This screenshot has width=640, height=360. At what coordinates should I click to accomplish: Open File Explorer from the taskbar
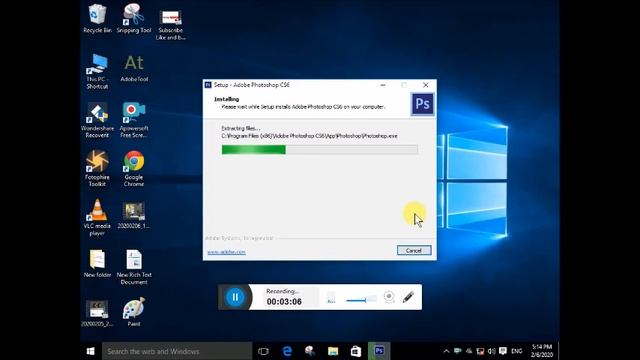coord(333,351)
